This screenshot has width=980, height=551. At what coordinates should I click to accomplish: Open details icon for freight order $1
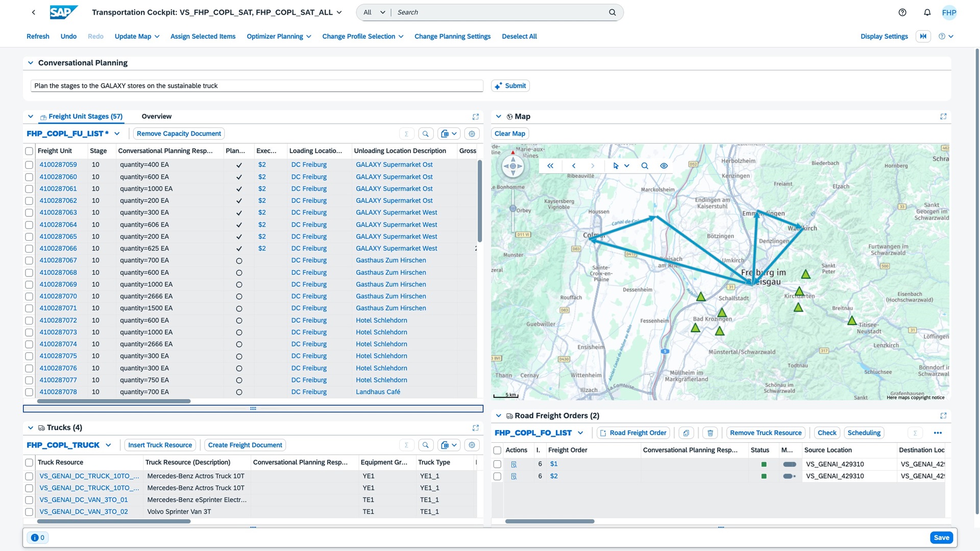514,464
